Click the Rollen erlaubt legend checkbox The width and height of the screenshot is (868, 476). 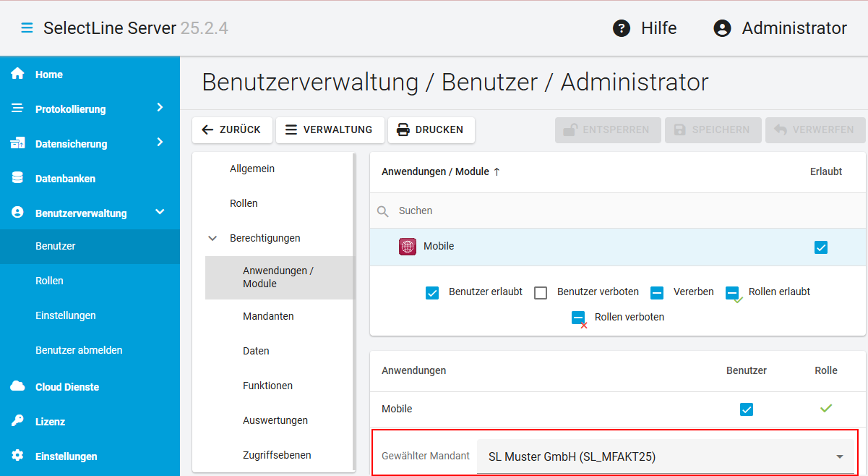[x=732, y=293]
